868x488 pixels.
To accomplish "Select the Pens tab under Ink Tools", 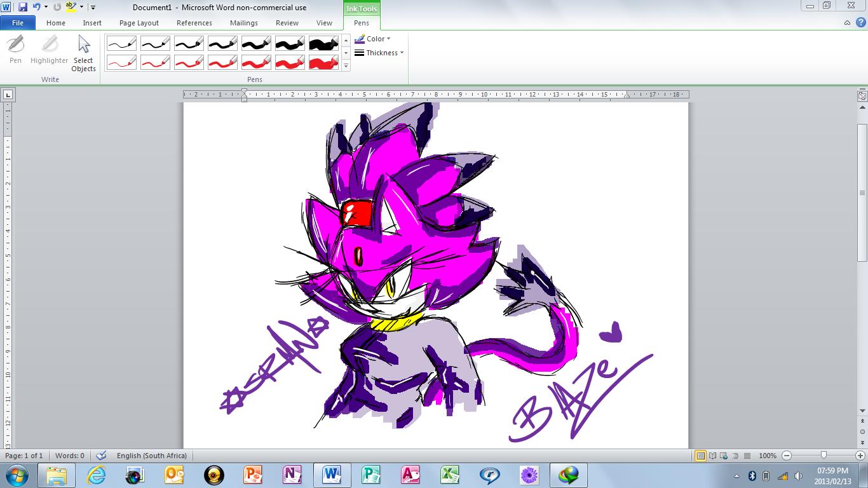I will click(x=362, y=23).
